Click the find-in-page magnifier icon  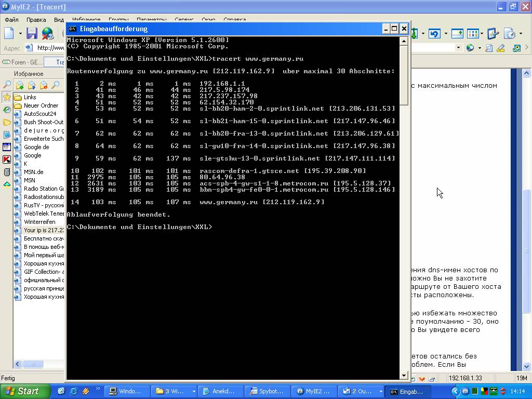pos(489,48)
